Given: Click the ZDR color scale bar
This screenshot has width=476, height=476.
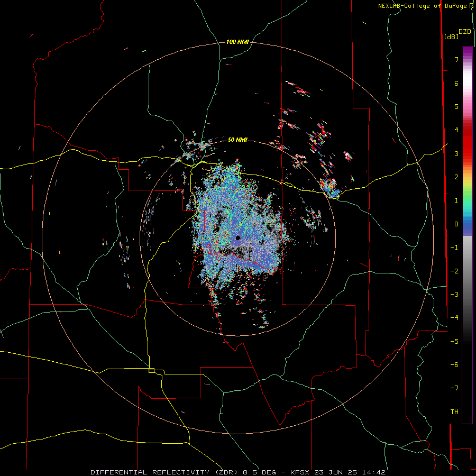Looking at the screenshot, I should (467, 235).
